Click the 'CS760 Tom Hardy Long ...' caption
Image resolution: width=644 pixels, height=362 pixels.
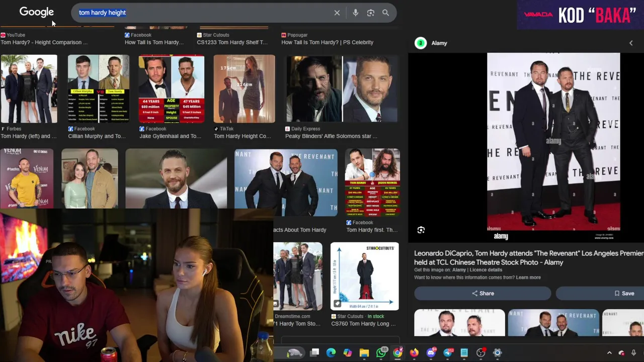click(x=363, y=324)
